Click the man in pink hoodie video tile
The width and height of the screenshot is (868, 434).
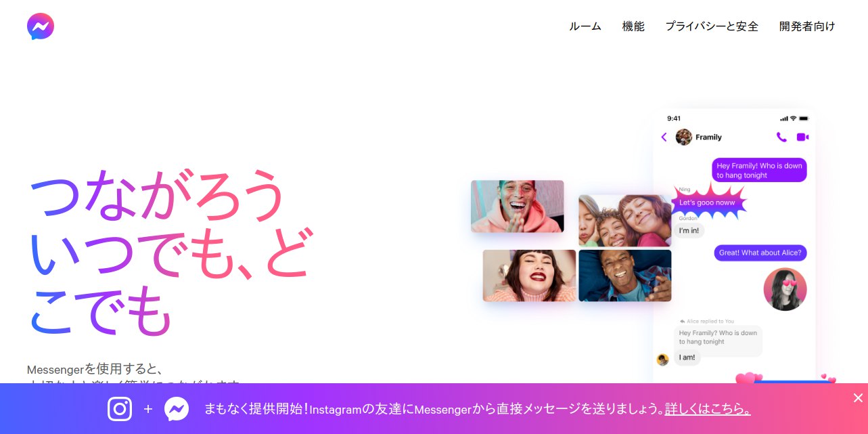click(x=518, y=207)
